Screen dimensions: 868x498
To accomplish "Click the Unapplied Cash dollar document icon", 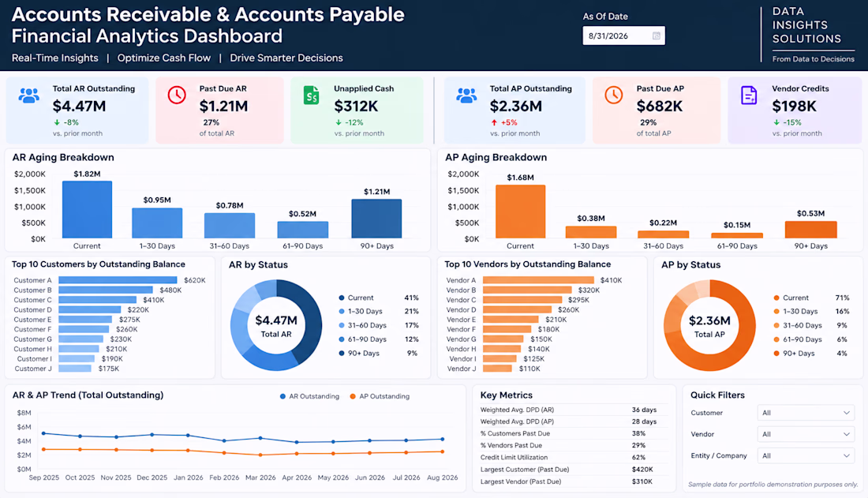I will coord(311,95).
